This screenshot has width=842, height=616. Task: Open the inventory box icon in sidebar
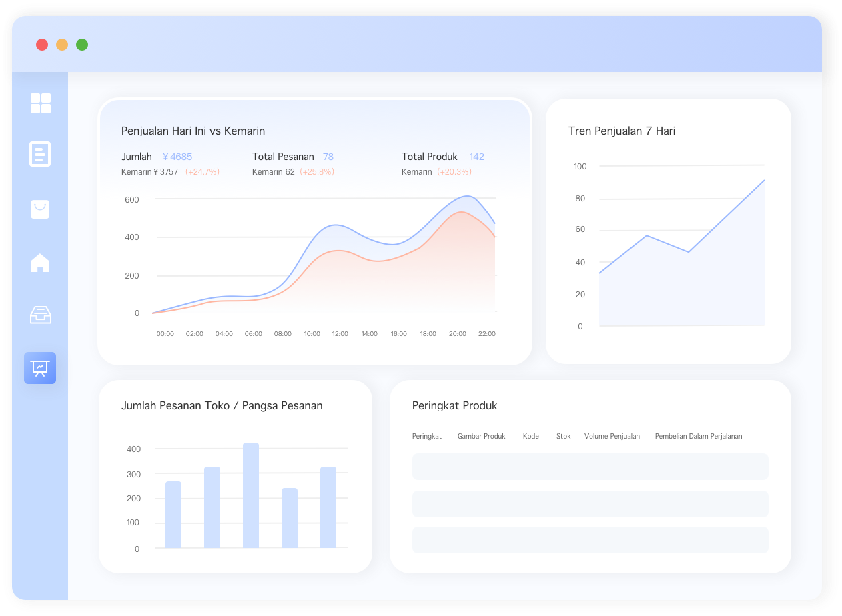[x=41, y=315]
